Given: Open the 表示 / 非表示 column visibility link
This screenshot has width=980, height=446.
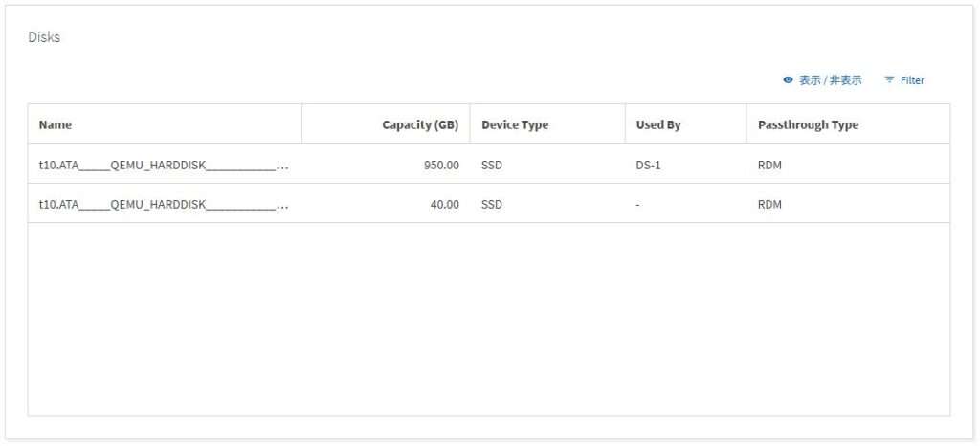Looking at the screenshot, I should [830, 80].
